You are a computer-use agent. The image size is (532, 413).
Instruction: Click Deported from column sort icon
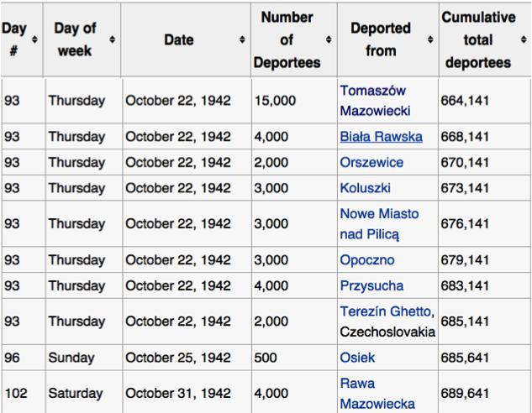point(430,39)
